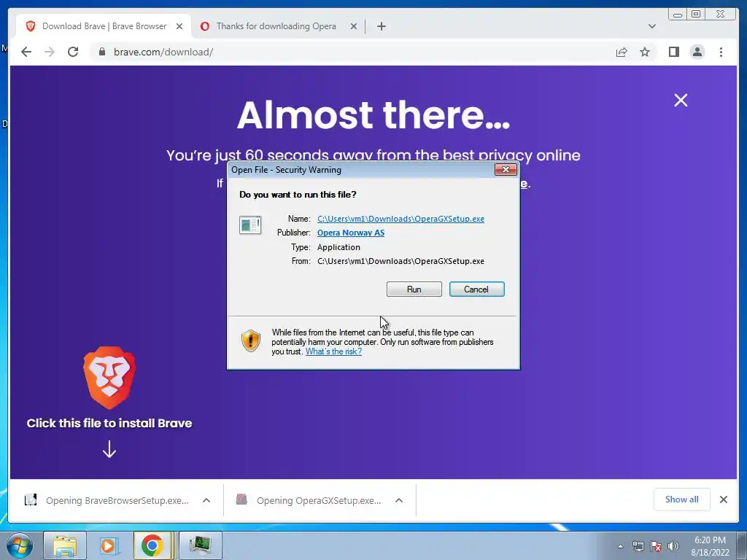Click the Type value "Application" in the dialog
The height and width of the screenshot is (560, 747).
[338, 247]
